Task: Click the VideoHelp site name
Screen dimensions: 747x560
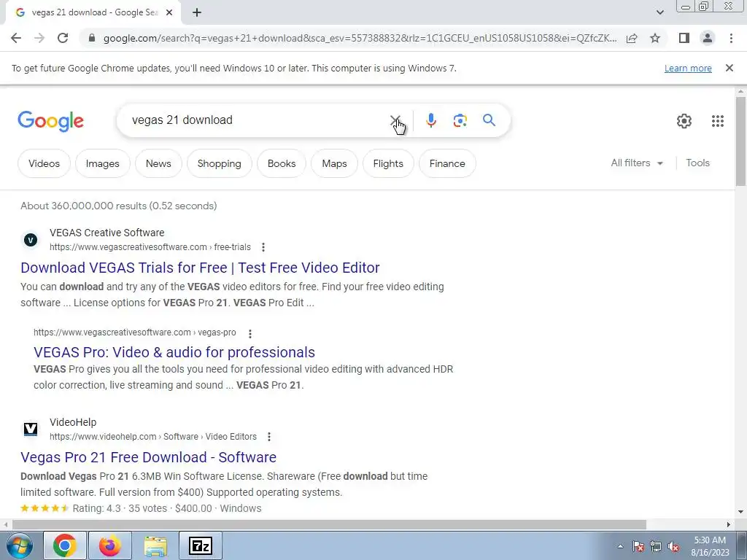Action: tap(73, 422)
